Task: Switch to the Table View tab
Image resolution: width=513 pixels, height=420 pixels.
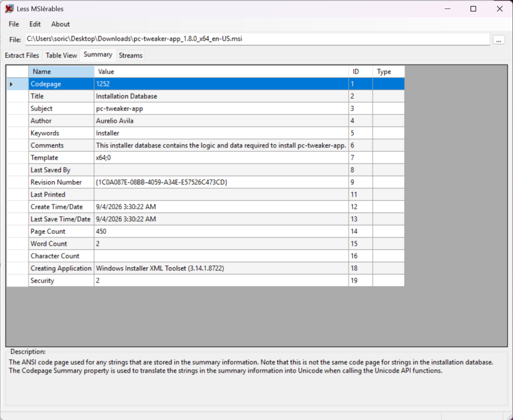Action: click(62, 55)
